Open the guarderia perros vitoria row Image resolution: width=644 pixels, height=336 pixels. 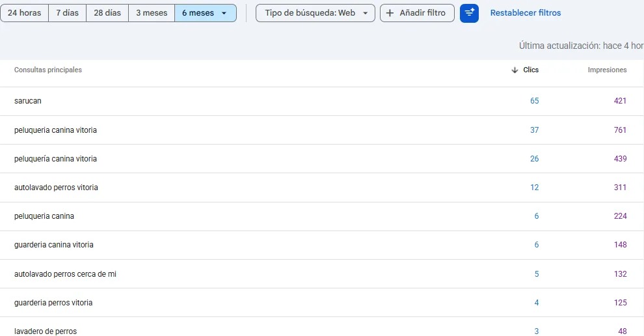coord(322,303)
